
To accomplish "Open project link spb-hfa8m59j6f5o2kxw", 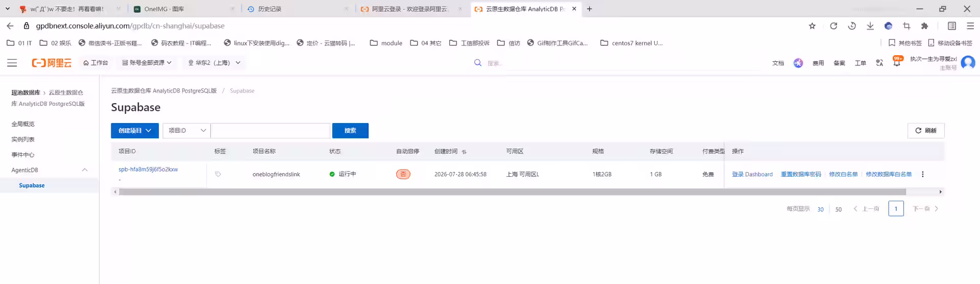I will pyautogui.click(x=148, y=170).
